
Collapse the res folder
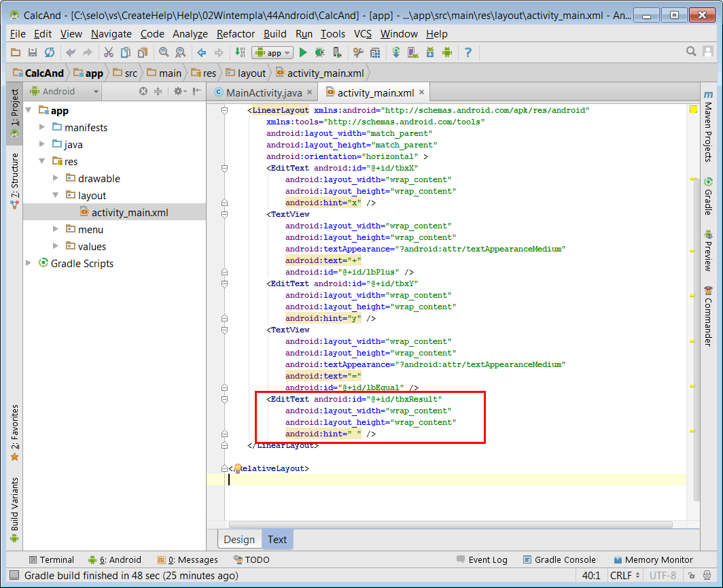pos(42,161)
